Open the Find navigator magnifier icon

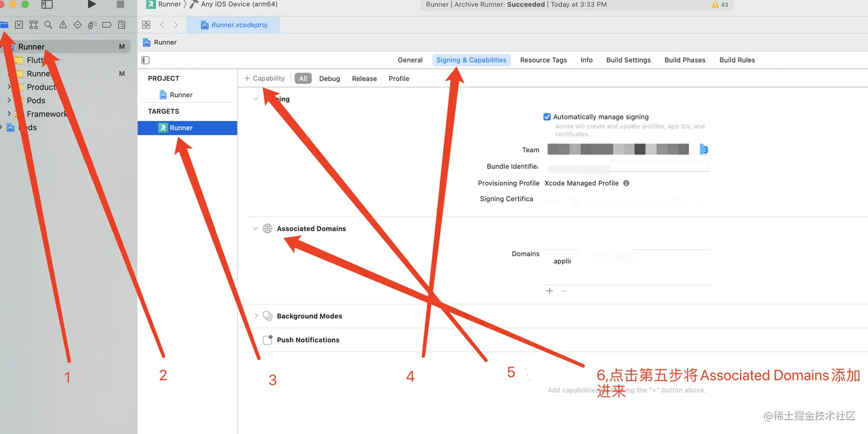tap(48, 25)
